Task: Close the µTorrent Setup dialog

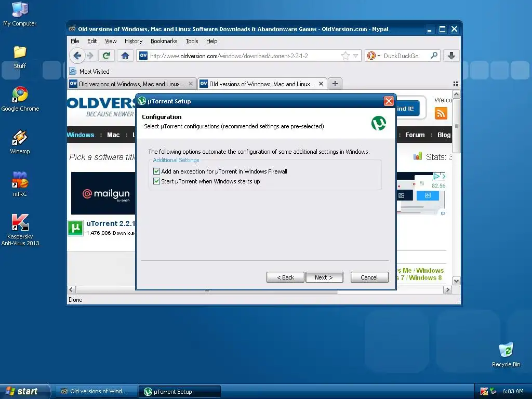Action: click(389, 101)
